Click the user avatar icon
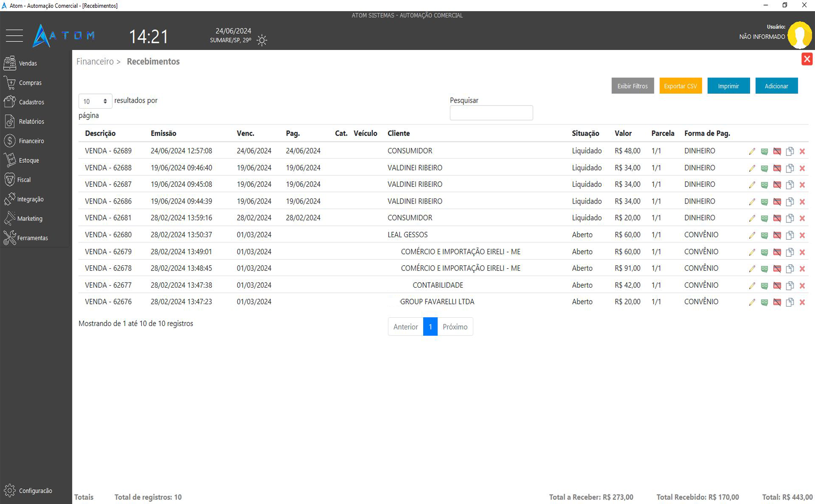The image size is (815, 504). [x=799, y=35]
